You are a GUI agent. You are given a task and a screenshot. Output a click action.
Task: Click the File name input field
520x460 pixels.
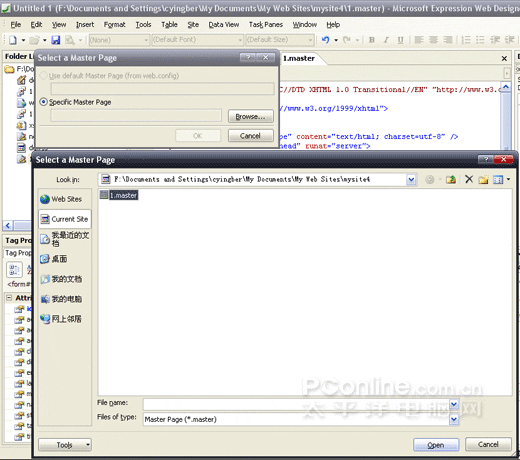click(x=296, y=404)
